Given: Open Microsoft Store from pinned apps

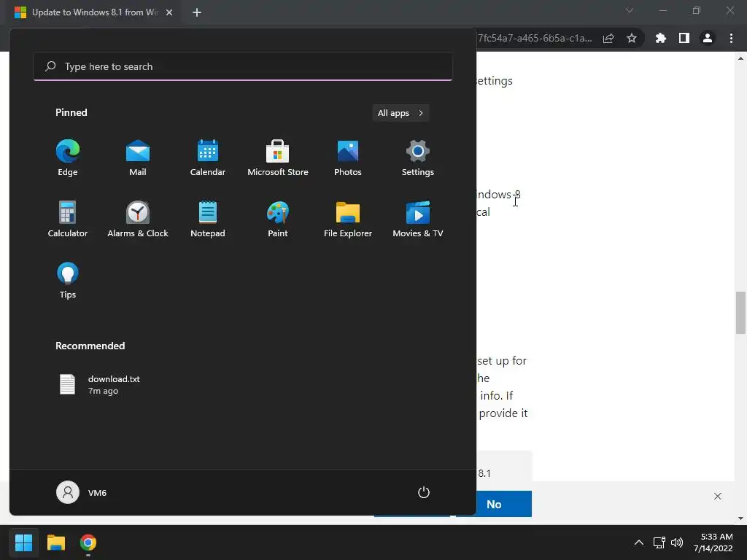Looking at the screenshot, I should (278, 158).
